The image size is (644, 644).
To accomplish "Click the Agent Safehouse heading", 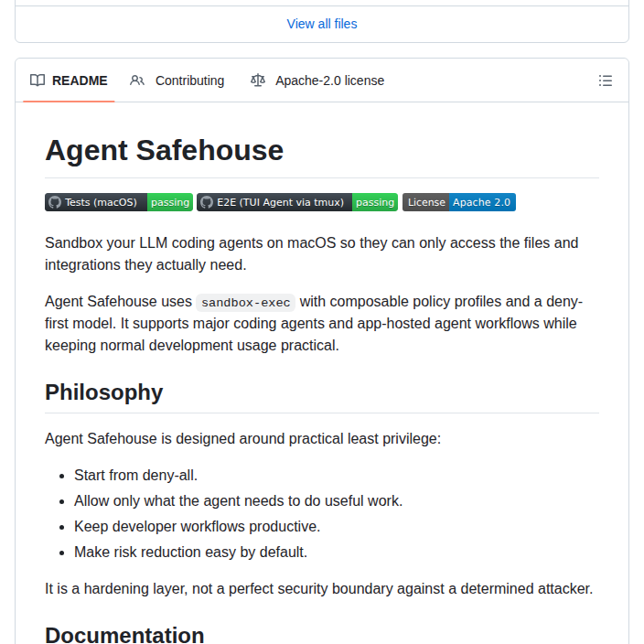I will 165,150.
